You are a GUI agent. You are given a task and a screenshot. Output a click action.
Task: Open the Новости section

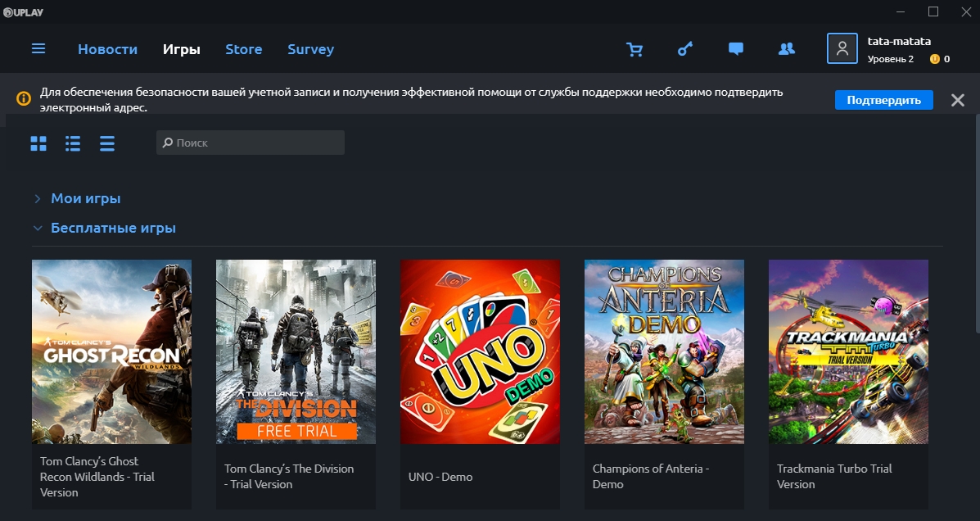107,49
